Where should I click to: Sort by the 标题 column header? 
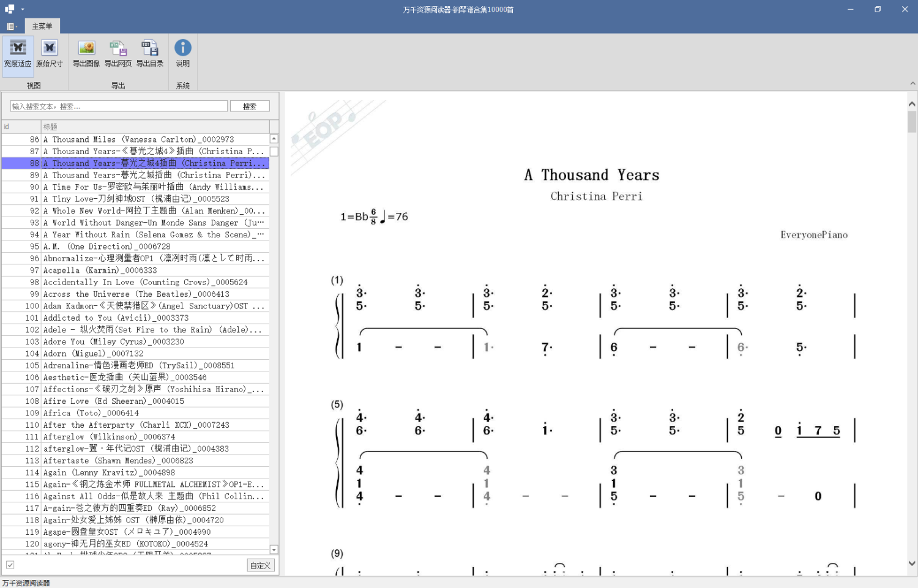[155, 127]
